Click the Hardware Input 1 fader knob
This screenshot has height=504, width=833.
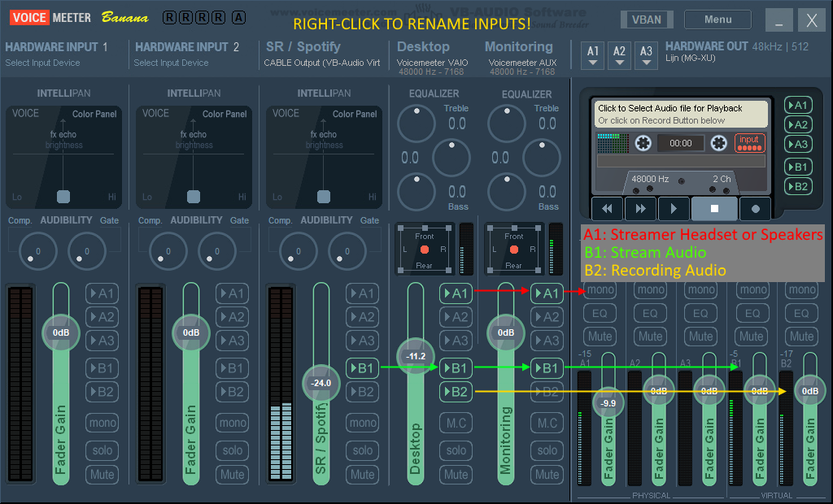(60, 332)
